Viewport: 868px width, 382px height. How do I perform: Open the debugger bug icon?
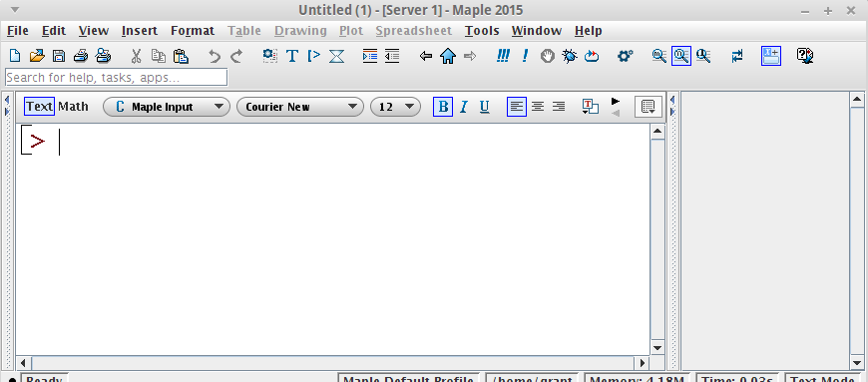[570, 56]
